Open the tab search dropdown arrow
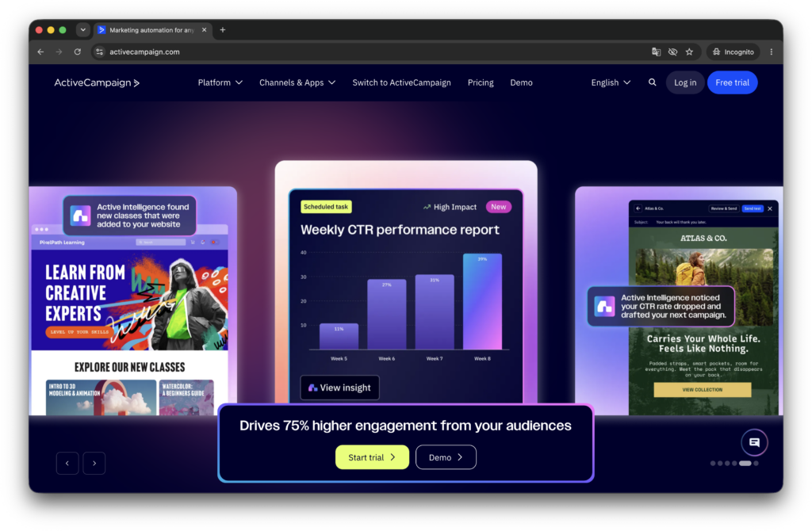This screenshot has height=531, width=812. pos(82,30)
